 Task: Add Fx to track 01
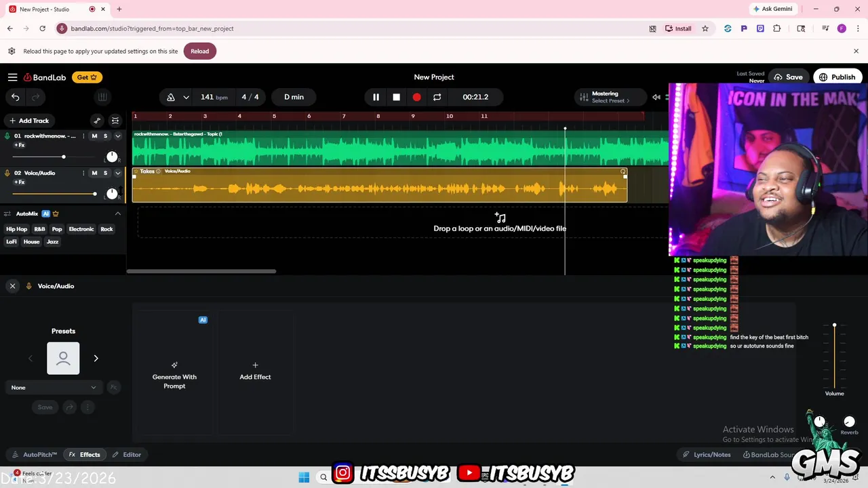pyautogui.click(x=20, y=145)
